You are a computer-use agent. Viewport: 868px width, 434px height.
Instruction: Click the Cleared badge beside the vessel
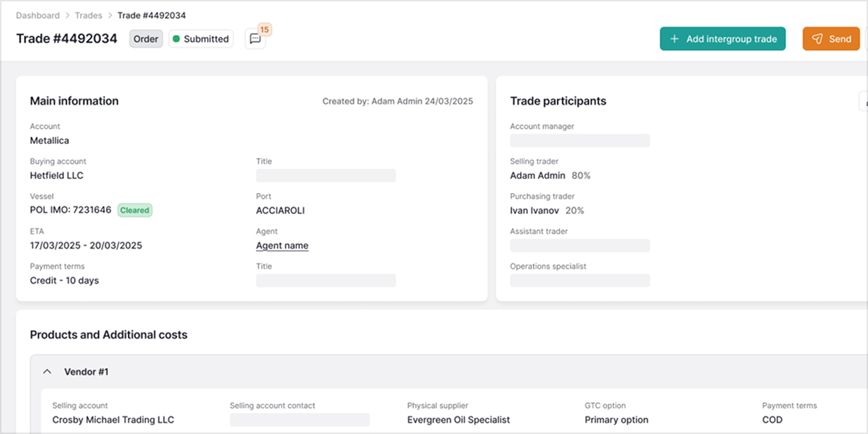(134, 210)
